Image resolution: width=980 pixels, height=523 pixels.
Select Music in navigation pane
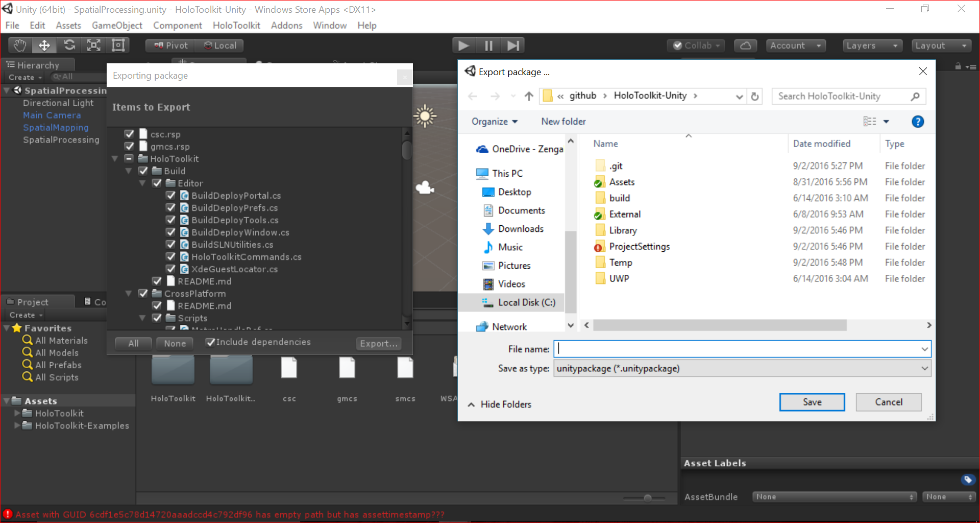503,247
